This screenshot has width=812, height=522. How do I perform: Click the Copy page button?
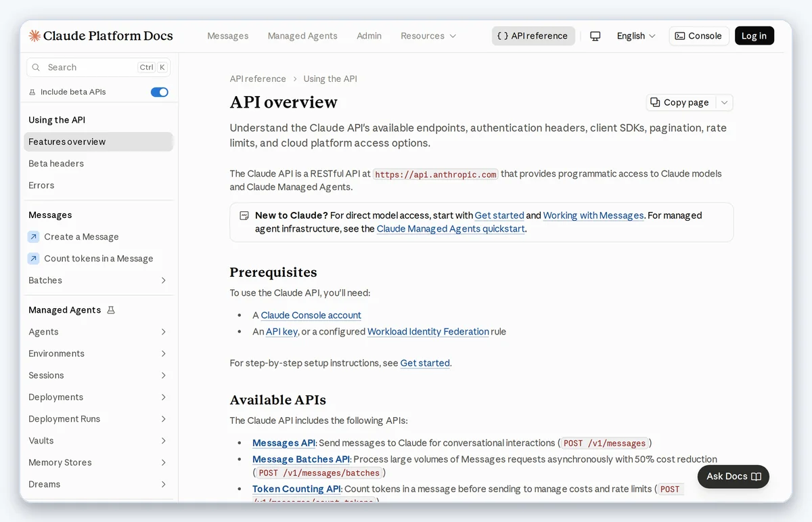point(681,102)
